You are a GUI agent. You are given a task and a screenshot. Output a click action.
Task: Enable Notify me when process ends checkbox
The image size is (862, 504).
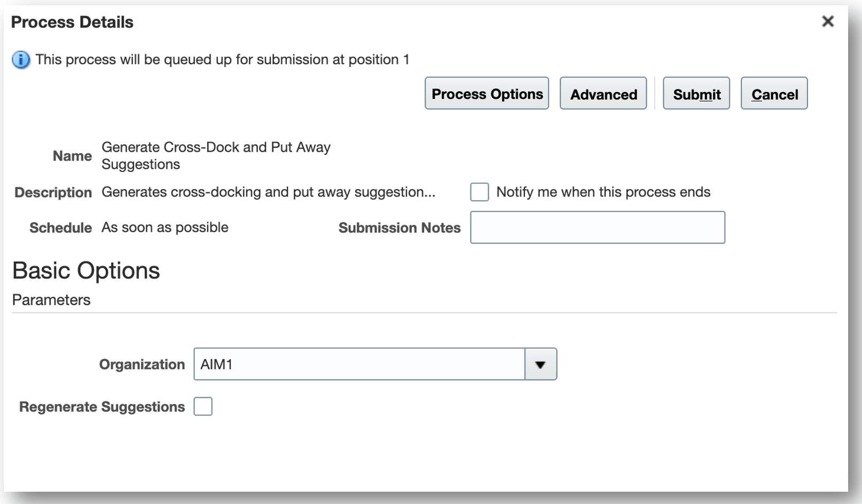(479, 192)
